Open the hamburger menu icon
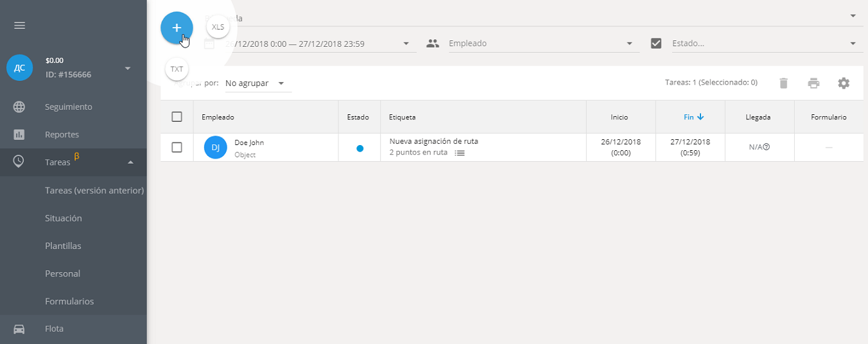The image size is (868, 344). pos(19,26)
